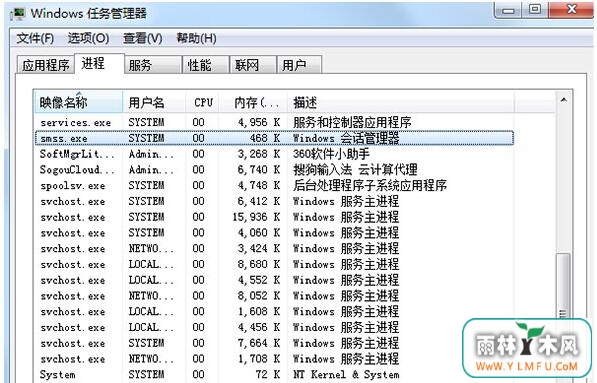Select svchost.exe using 3,424 K memory
The image size is (597, 383).
(274, 249)
